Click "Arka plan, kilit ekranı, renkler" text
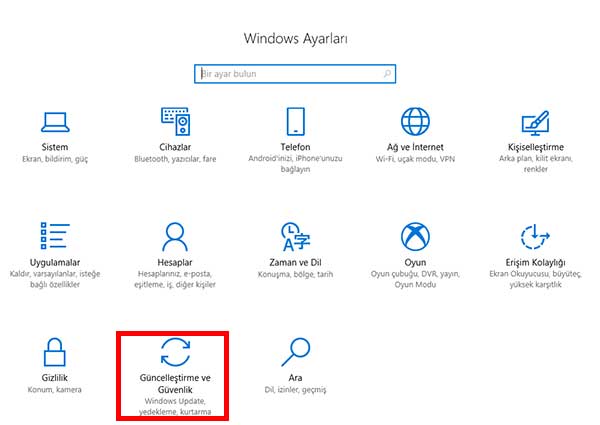This screenshot has width=600, height=425. point(535,164)
